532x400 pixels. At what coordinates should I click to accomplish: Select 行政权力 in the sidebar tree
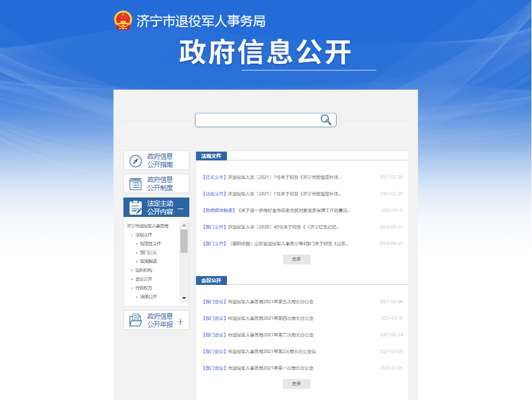143,288
